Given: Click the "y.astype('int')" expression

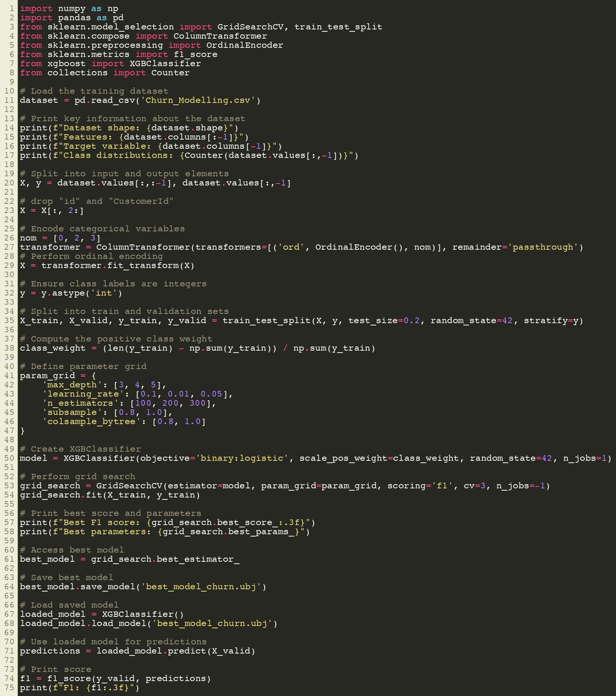Looking at the screenshot, I should tap(84, 293).
